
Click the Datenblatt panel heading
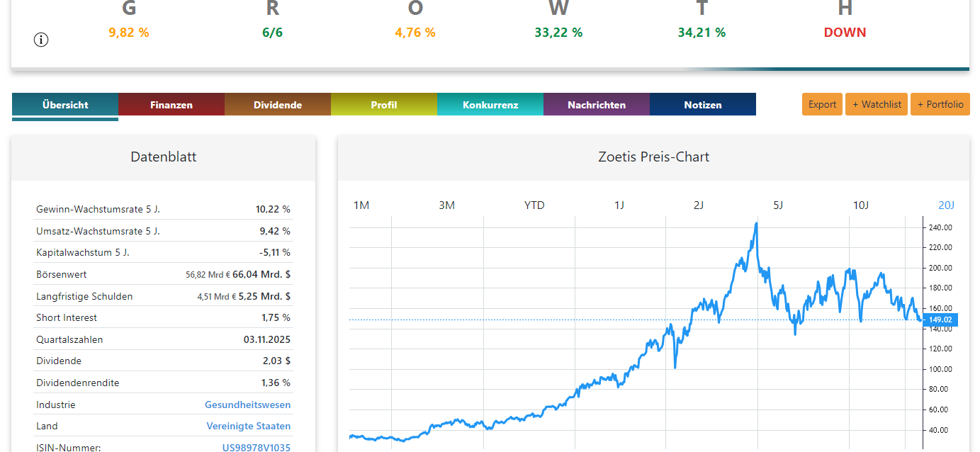tap(164, 157)
